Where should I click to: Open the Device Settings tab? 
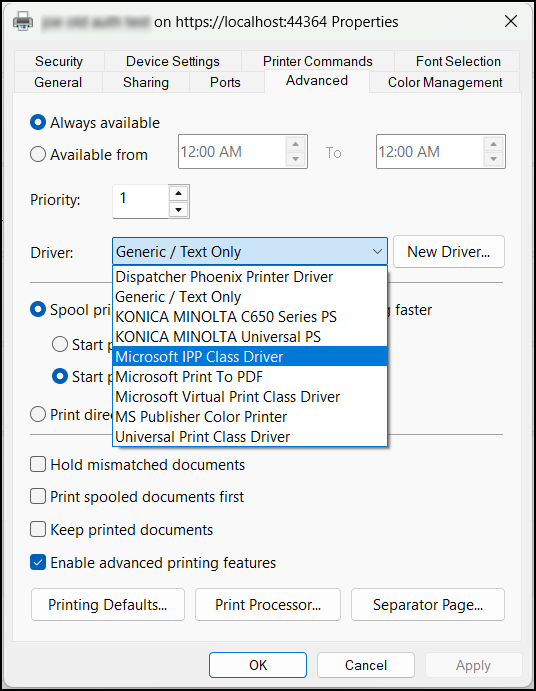[173, 61]
